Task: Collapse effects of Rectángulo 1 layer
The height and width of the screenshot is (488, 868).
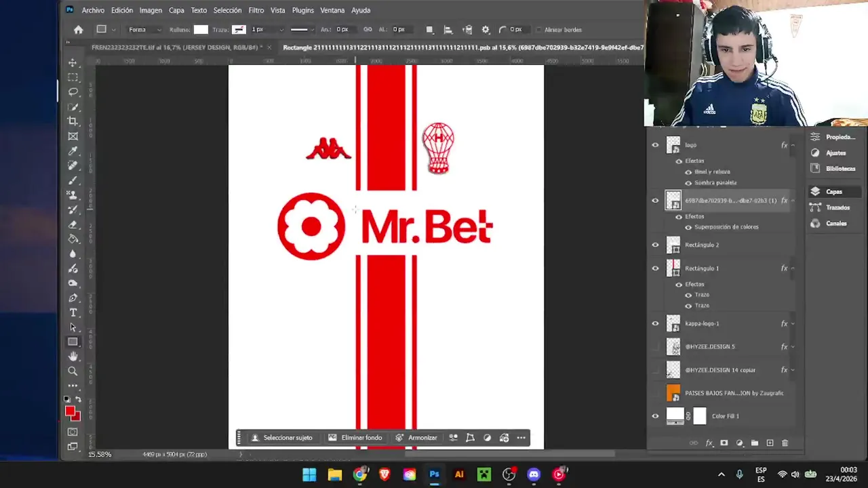Action: (793, 268)
